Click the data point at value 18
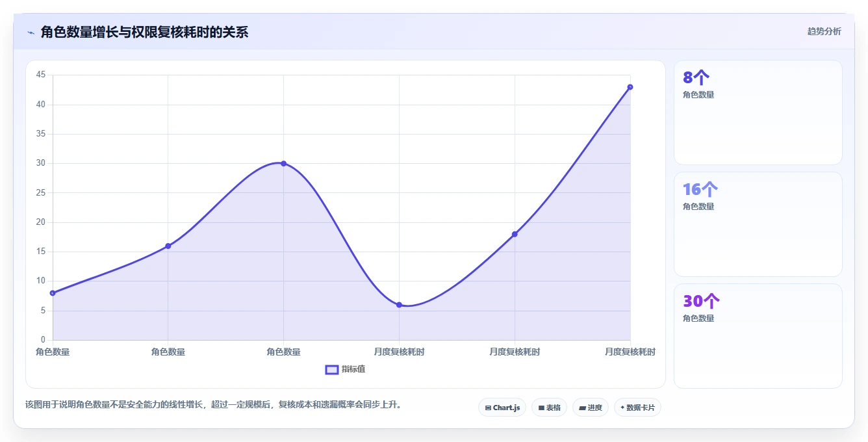Screen dimensions: 868x442 point(515,234)
